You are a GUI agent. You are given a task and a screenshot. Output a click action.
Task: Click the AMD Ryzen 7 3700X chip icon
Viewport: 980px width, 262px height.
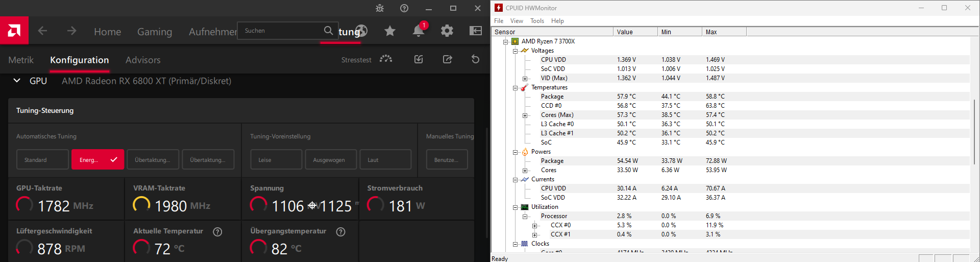point(515,41)
